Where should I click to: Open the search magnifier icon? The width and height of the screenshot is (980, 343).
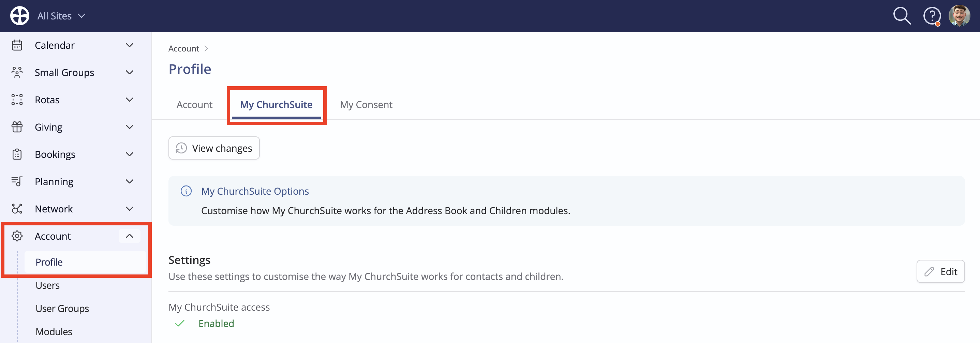click(x=902, y=16)
